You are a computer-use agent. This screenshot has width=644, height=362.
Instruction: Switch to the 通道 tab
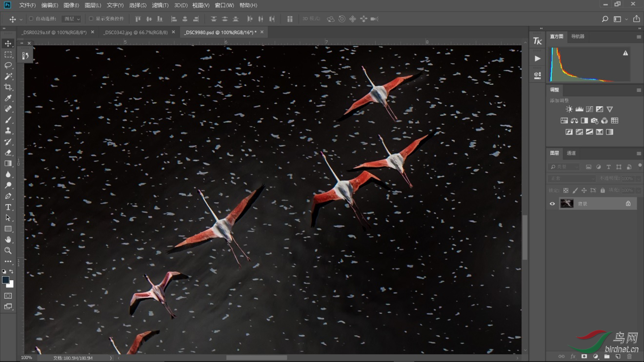click(571, 153)
